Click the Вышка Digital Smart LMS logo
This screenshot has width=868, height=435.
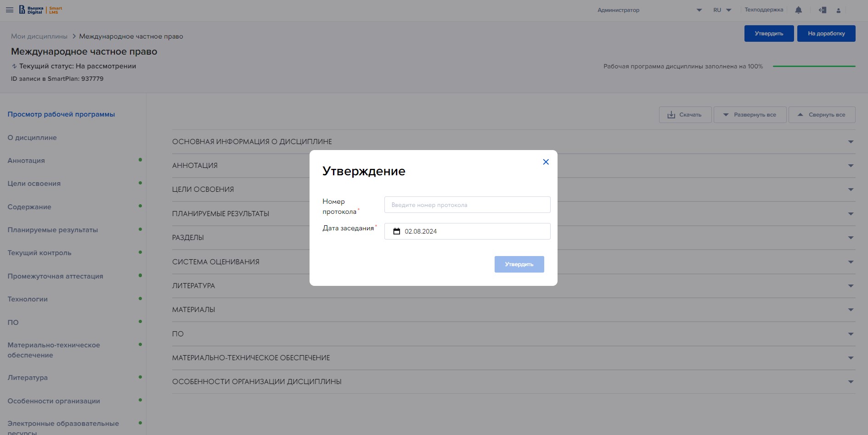40,10
